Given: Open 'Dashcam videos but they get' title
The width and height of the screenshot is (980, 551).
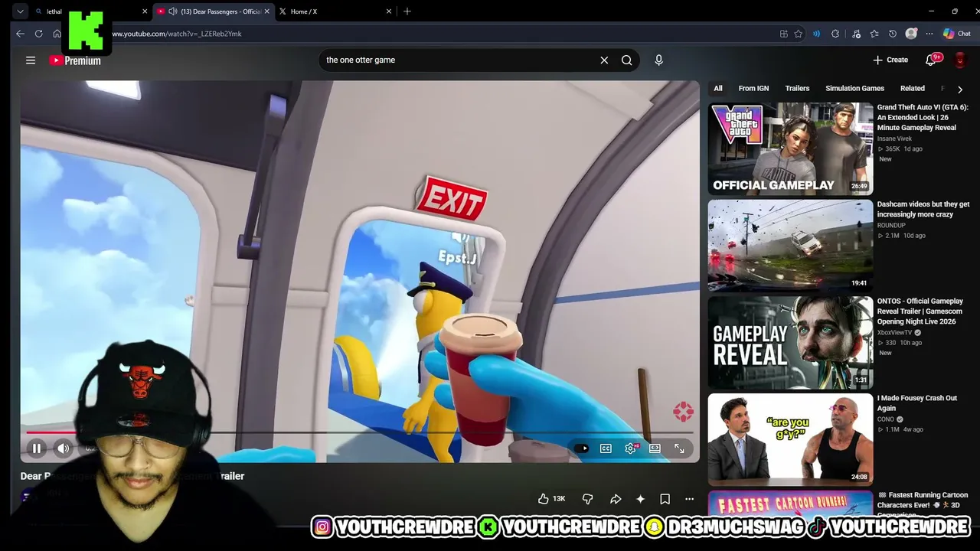Looking at the screenshot, I should [923, 210].
